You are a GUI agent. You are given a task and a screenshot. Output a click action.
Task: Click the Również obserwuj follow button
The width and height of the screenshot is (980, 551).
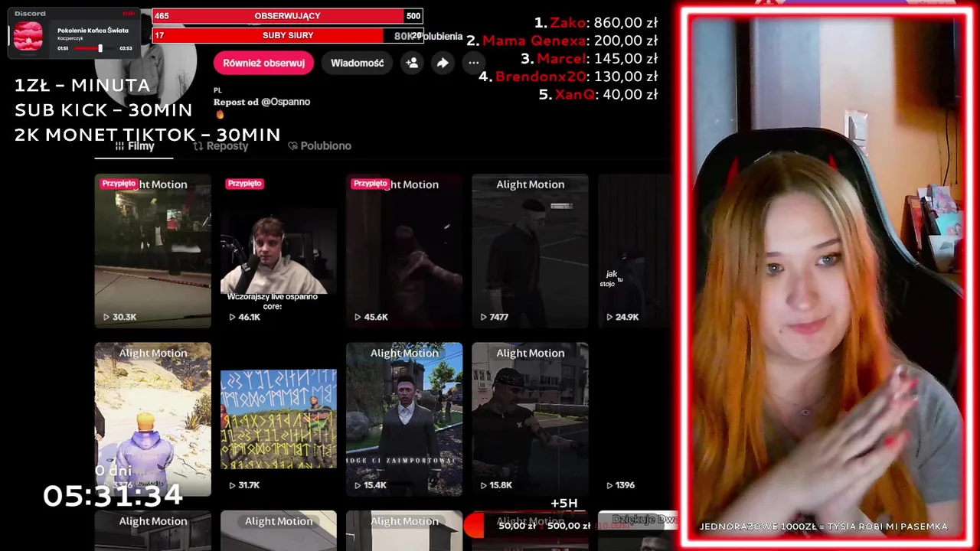click(264, 63)
